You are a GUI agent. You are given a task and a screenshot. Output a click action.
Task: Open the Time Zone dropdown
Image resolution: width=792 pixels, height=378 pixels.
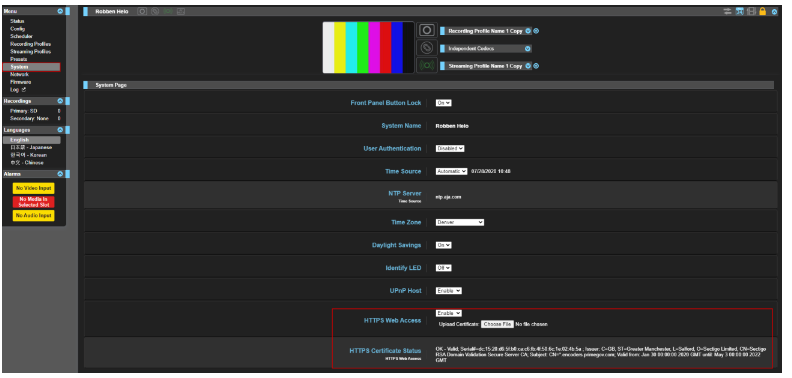coord(460,222)
